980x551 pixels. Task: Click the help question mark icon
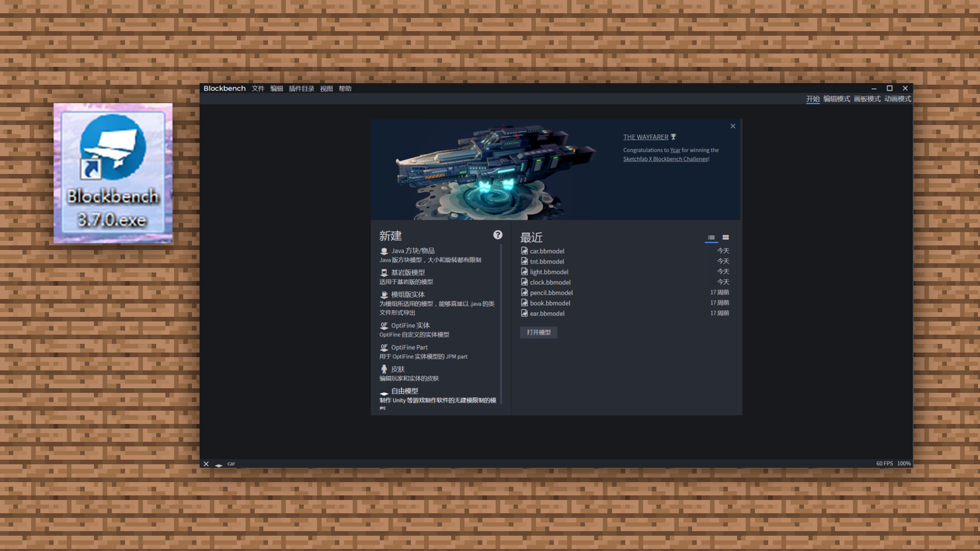point(498,235)
